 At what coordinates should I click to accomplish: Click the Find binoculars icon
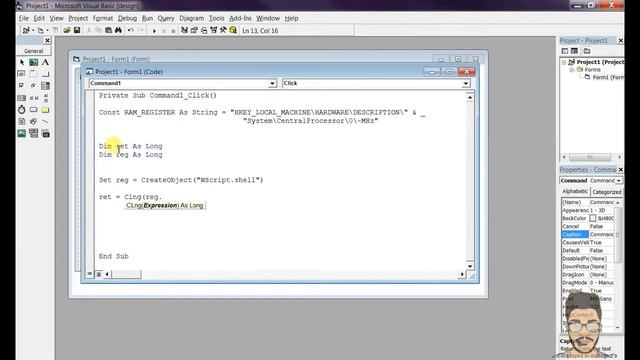coord(118,30)
